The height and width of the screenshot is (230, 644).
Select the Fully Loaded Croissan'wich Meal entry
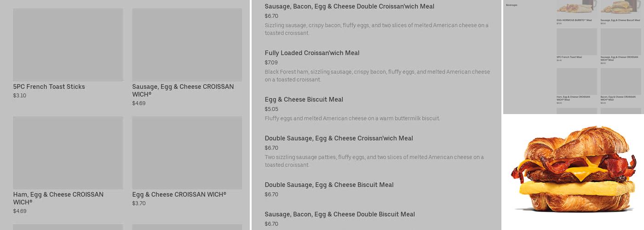tap(312, 53)
